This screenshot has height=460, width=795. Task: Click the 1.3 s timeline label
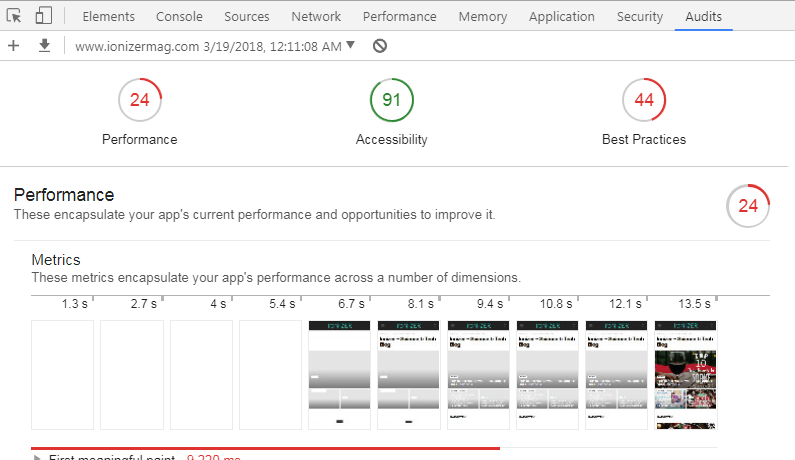75,304
